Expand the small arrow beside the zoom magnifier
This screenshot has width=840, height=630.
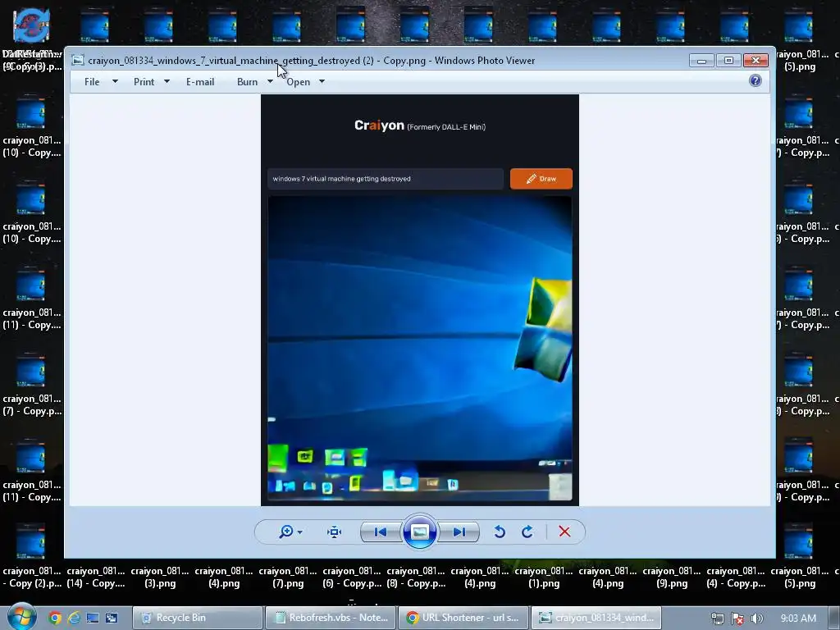click(x=300, y=532)
